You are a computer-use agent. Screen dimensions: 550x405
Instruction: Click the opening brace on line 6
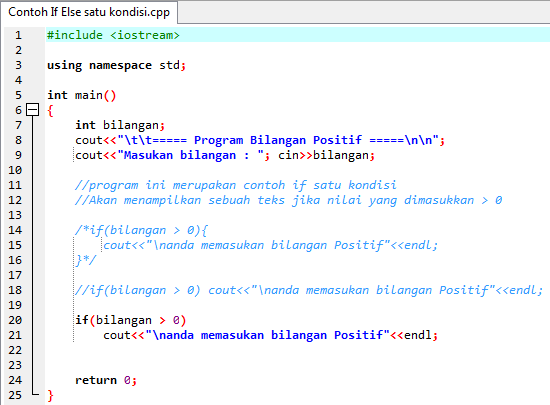point(51,110)
